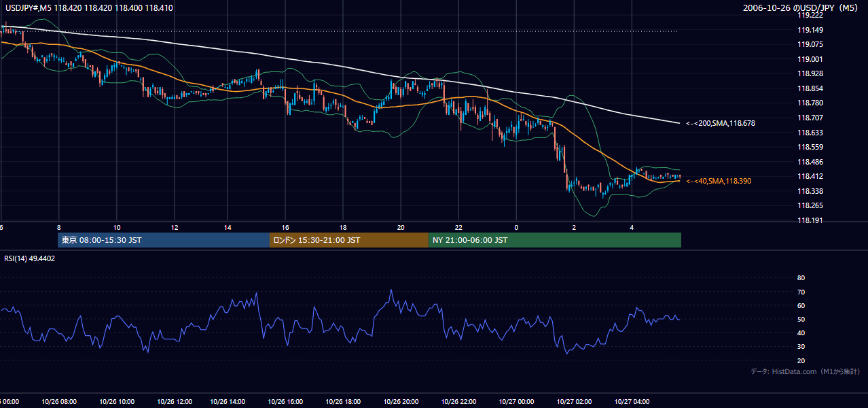Screen dimensions: 868x408
Task: Click the 118.928 price axis value
Action: coord(810,73)
